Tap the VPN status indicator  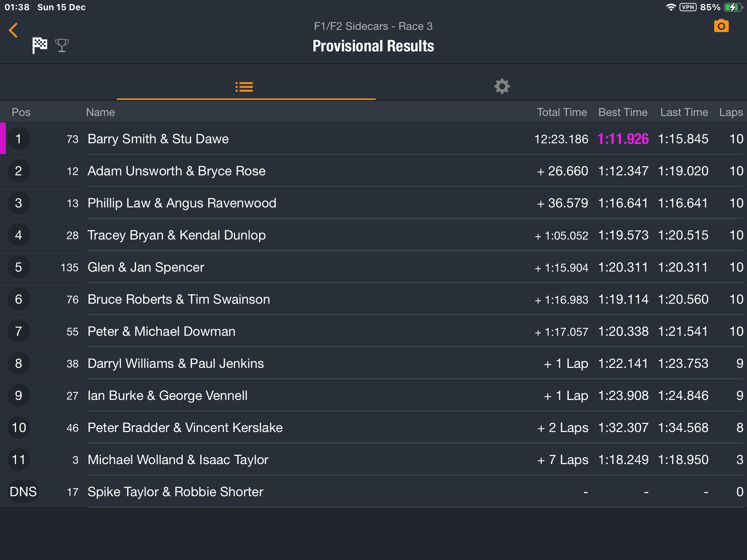tap(688, 7)
